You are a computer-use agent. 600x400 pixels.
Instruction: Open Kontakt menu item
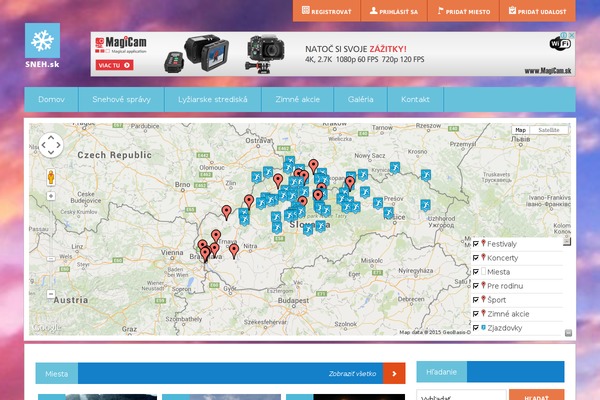415,100
